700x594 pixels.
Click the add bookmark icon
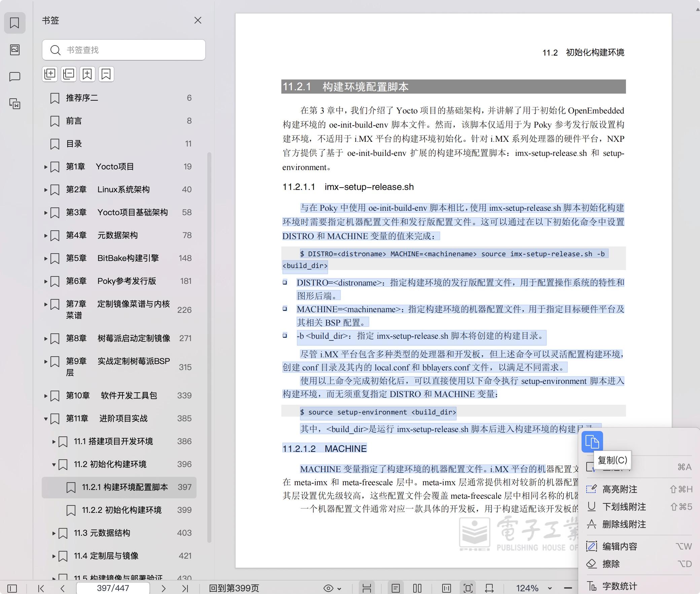point(87,74)
